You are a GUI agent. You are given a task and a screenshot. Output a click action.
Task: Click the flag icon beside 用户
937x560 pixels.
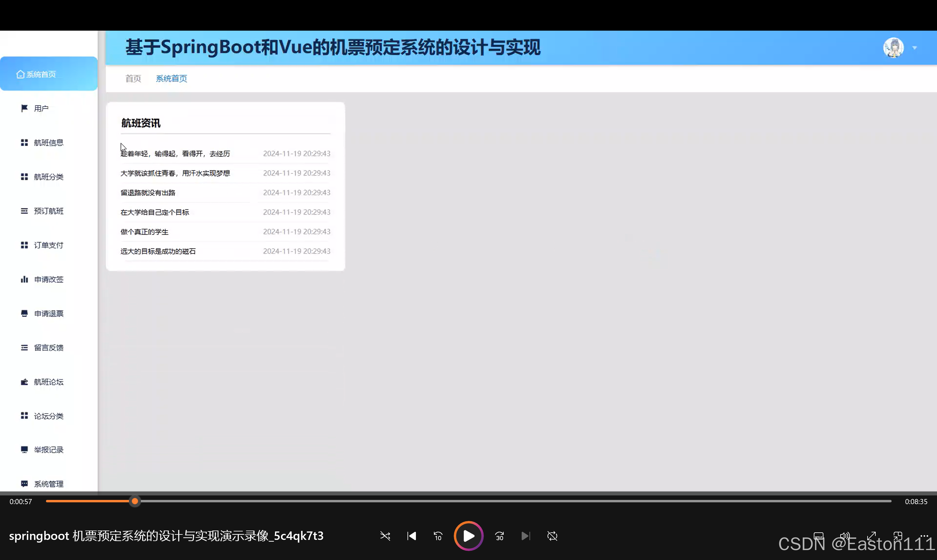tap(24, 108)
